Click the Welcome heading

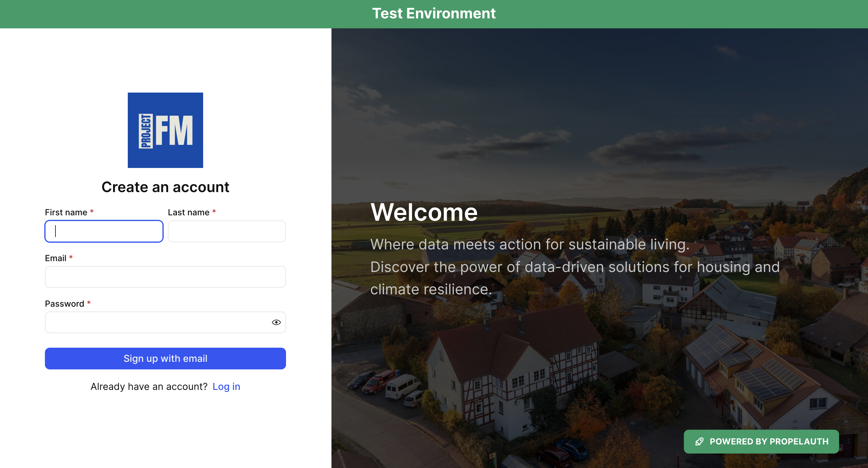click(423, 212)
